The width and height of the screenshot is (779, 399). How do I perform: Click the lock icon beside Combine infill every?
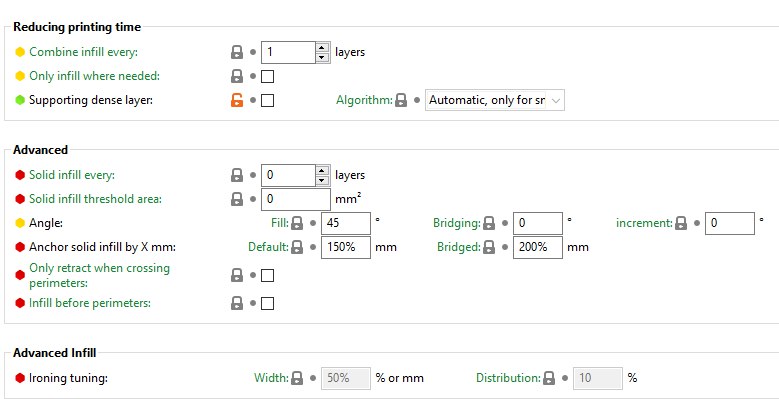click(237, 52)
